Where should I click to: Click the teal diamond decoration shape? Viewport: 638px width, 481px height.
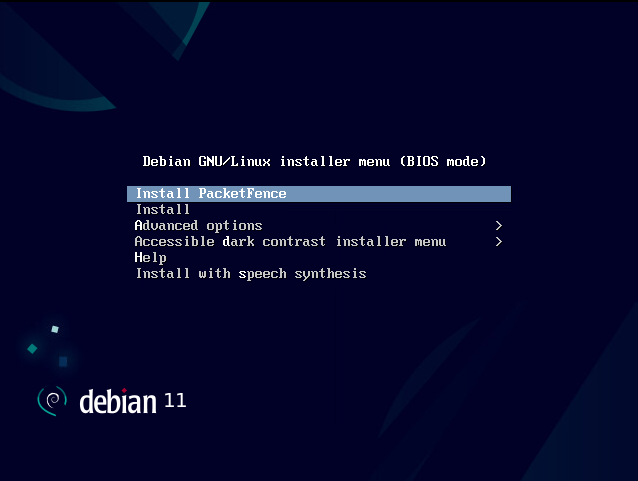pos(32,349)
